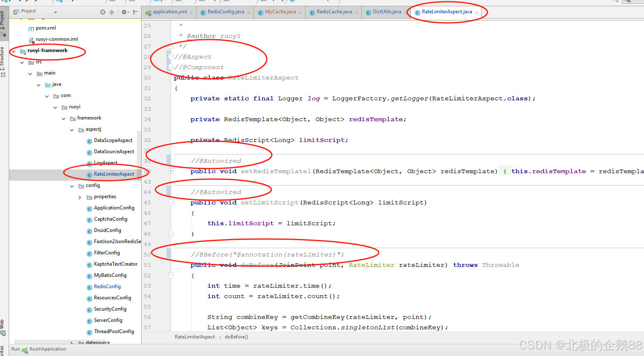Image resolution: width=644 pixels, height=356 pixels.
Task: Open RedisConfig class in tree
Action: coord(107,286)
